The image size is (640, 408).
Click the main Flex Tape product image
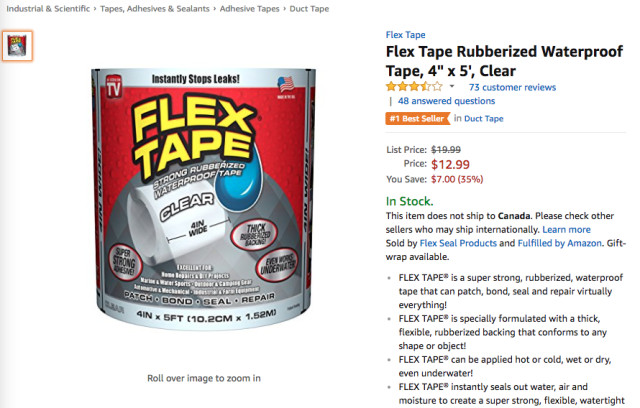click(x=203, y=198)
